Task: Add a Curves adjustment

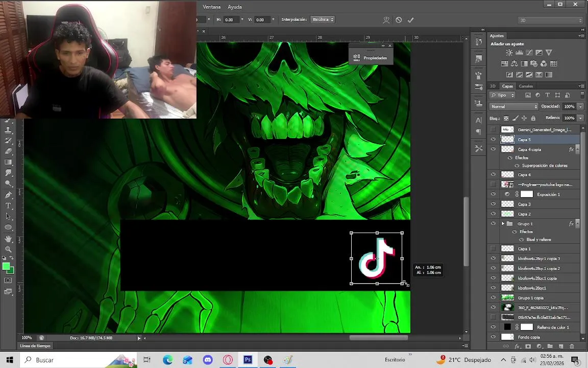Action: [x=529, y=53]
